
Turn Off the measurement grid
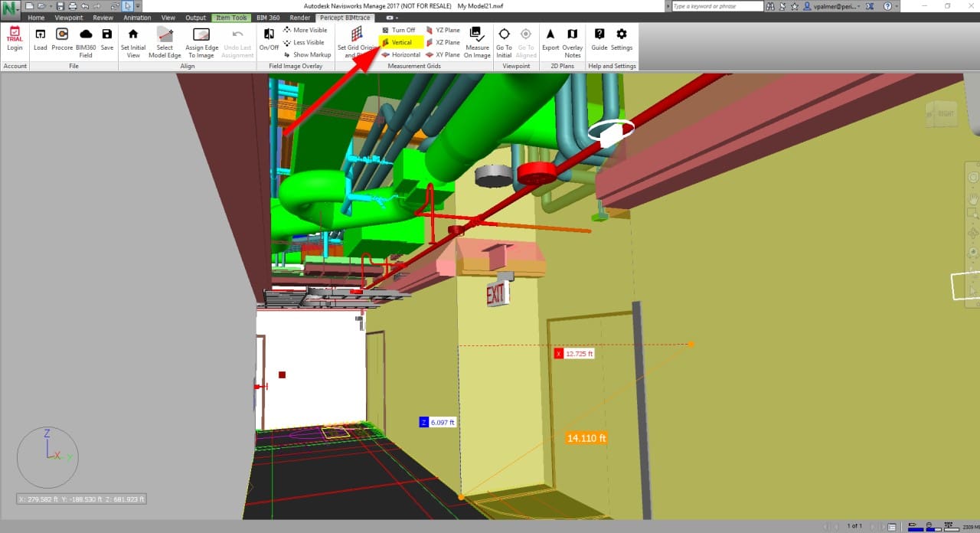point(399,31)
